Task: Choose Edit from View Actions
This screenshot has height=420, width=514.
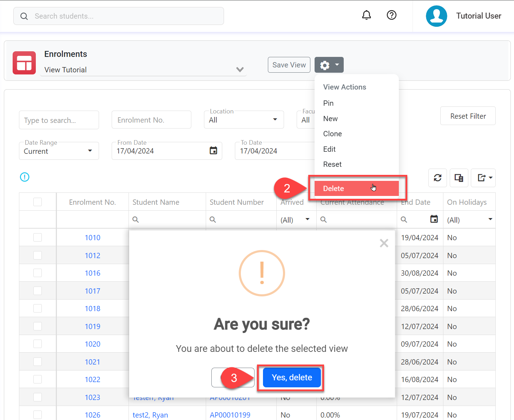Action: pyautogui.click(x=357, y=149)
